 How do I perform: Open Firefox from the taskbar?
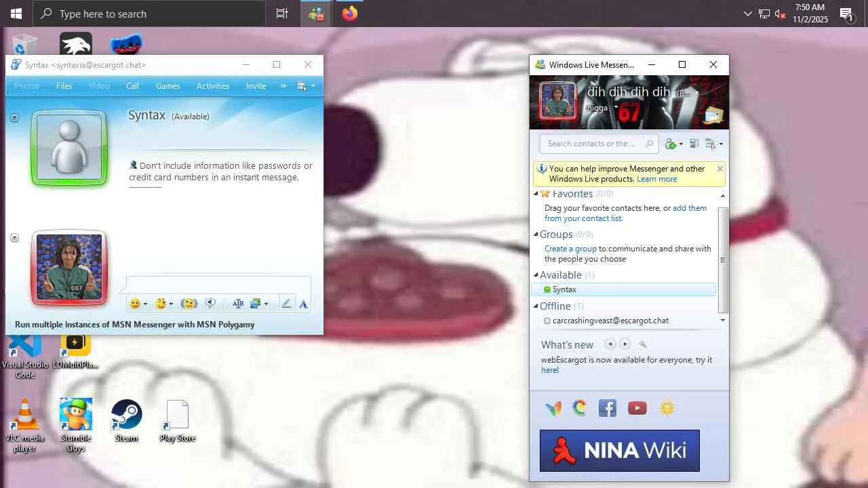coord(350,14)
